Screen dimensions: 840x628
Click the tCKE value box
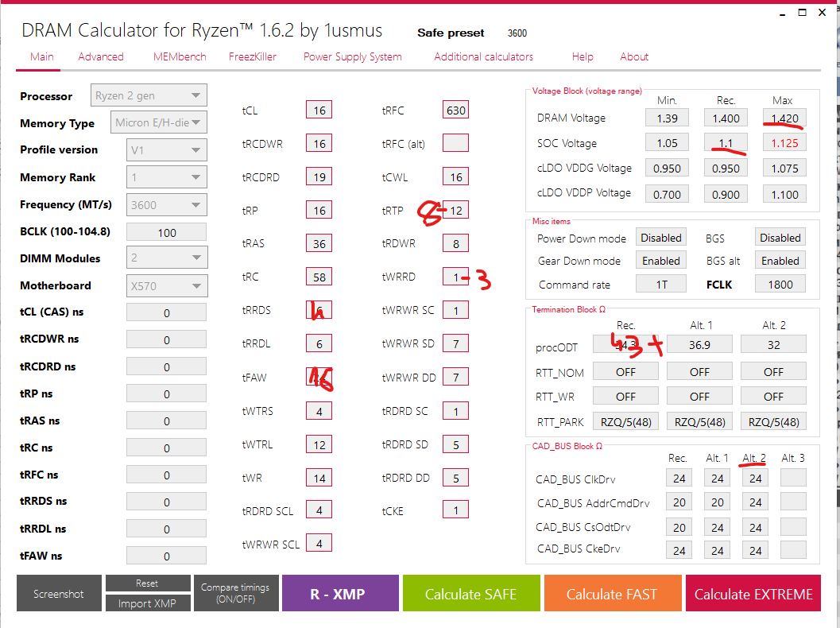click(456, 510)
